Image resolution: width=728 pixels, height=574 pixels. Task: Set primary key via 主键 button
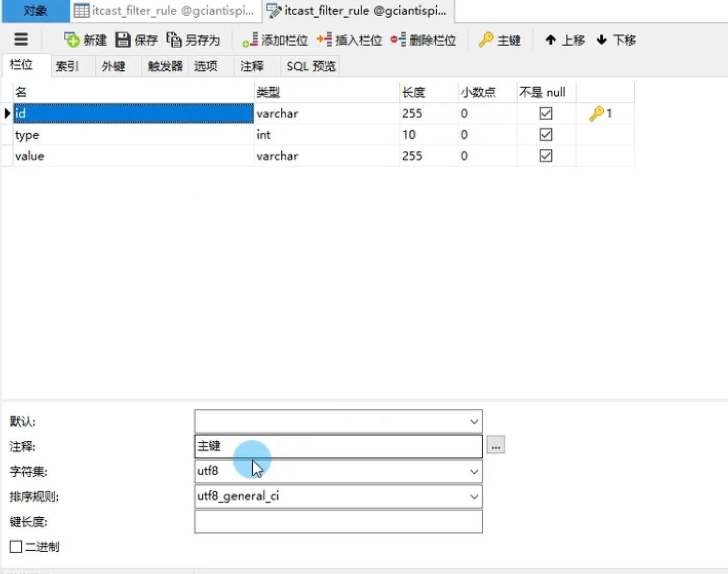click(499, 40)
